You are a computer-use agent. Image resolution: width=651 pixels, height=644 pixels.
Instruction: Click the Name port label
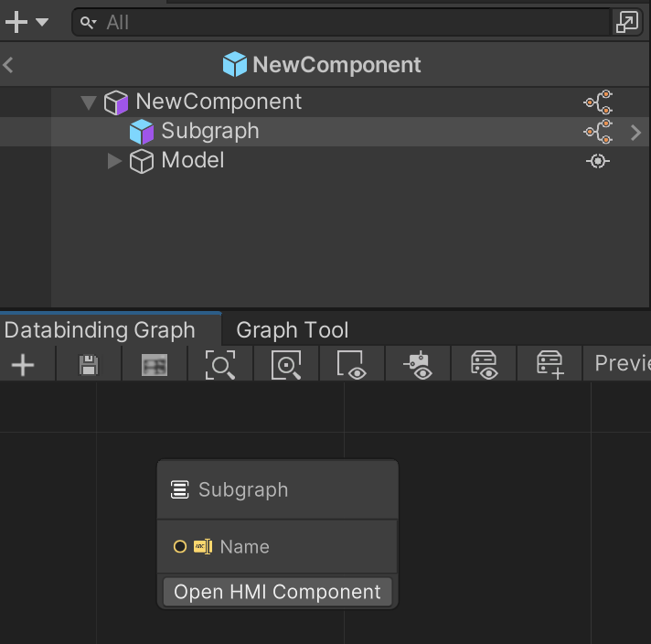244,547
